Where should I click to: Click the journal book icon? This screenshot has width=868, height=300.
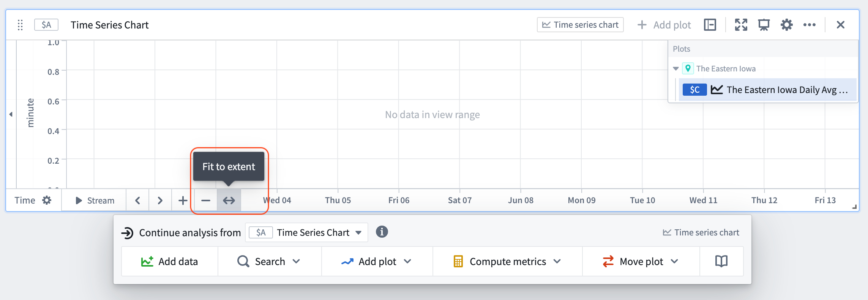click(721, 261)
